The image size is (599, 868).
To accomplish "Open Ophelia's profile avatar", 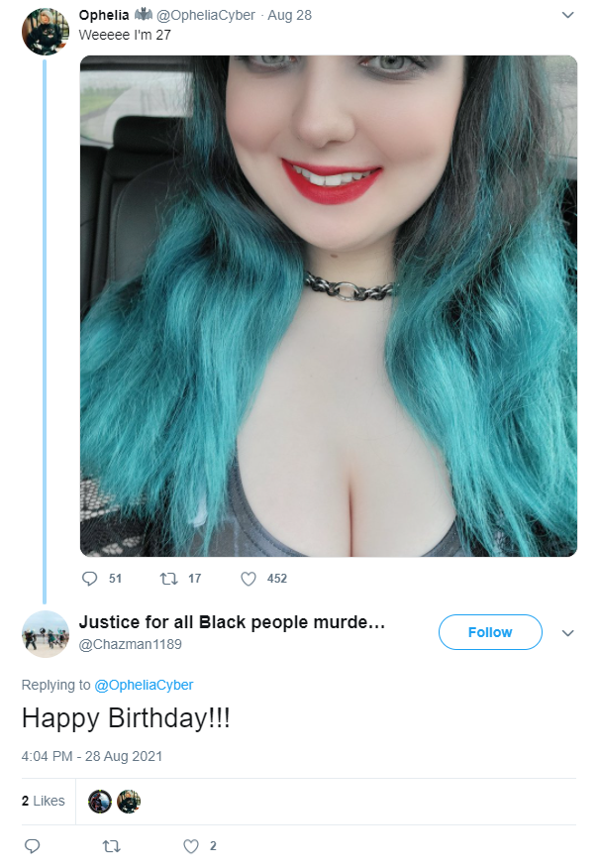I will pyautogui.click(x=46, y=32).
